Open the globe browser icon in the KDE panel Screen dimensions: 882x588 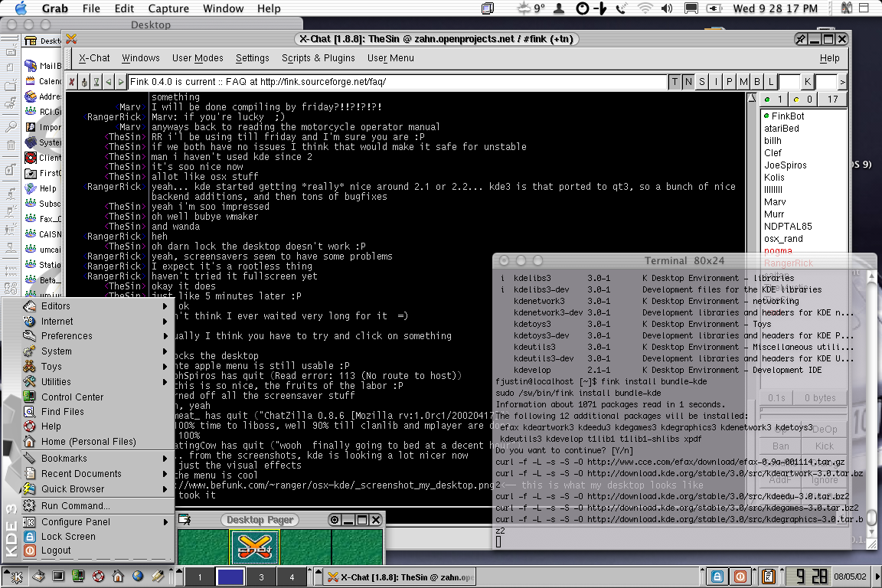[138, 577]
